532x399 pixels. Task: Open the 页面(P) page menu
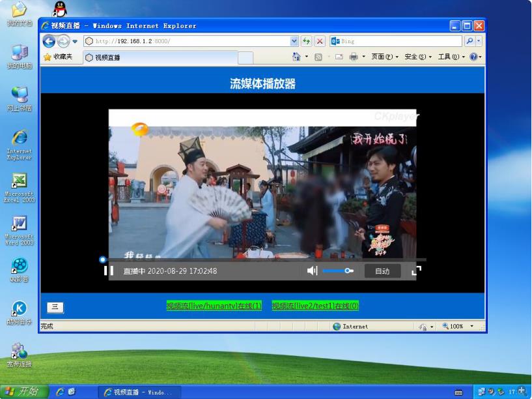(x=384, y=57)
